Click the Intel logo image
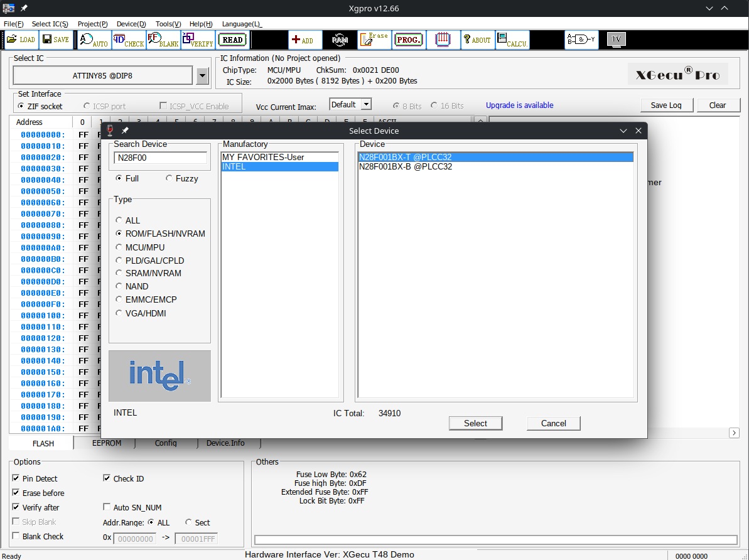Viewport: 749px width, 560px height. tap(159, 376)
